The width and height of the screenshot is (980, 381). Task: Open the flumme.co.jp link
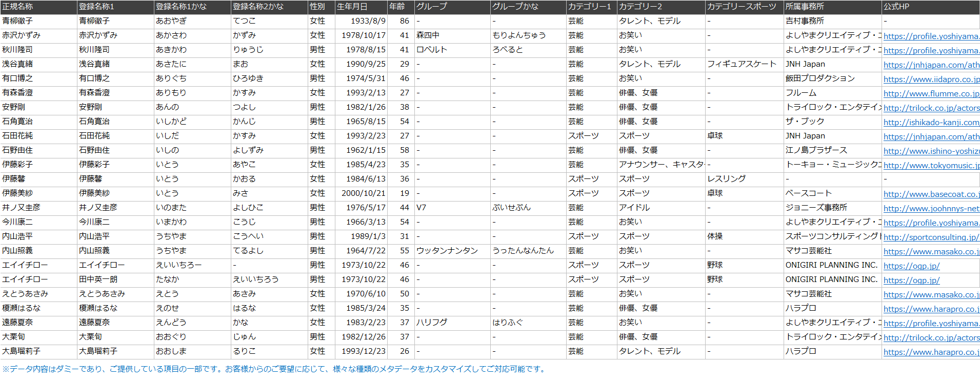coord(931,94)
